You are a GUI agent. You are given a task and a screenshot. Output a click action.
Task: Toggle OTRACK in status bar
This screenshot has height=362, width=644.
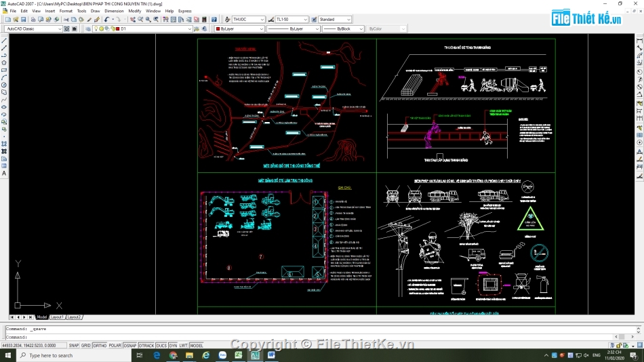tap(146, 346)
